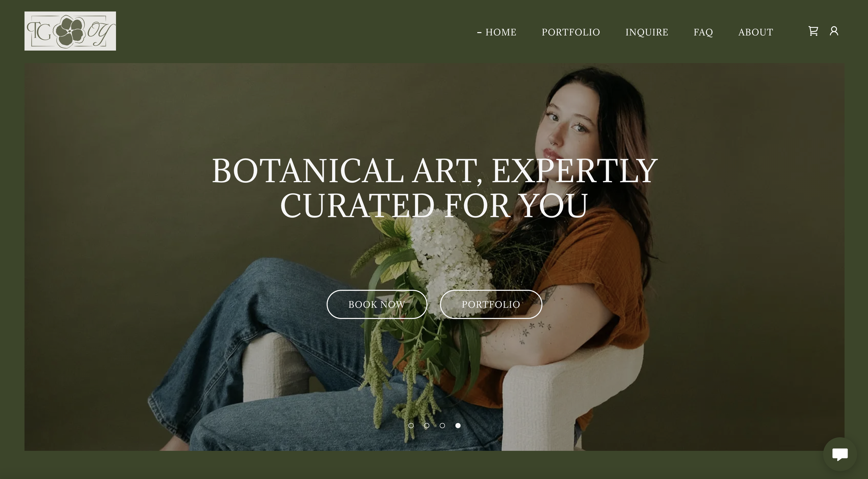
Task: Select the first carousel slide dot
Action: [x=411, y=426]
